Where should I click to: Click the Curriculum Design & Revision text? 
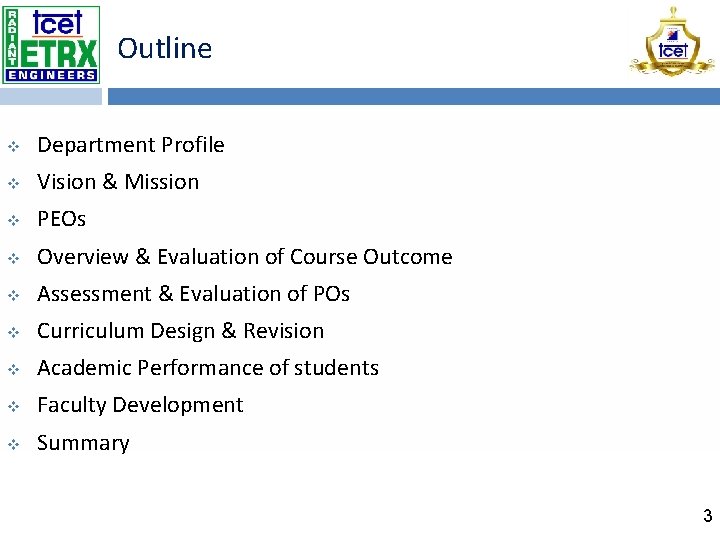coord(180,331)
